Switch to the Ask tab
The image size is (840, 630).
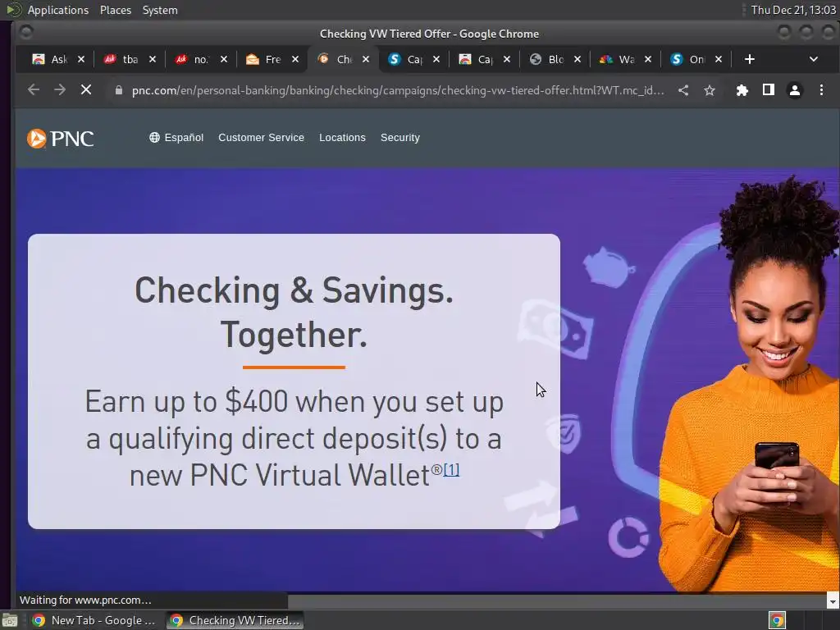click(x=50, y=59)
